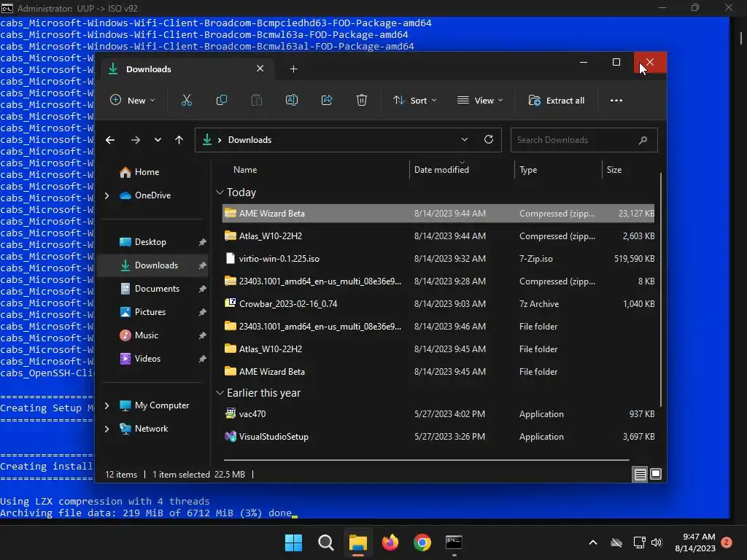Screen dimensions: 747x560
Task: Expand Network in navigation pane
Action: click(107, 429)
